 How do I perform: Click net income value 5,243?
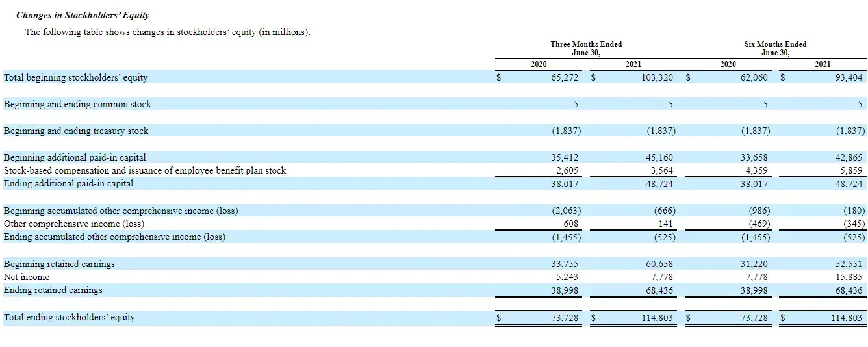tap(567, 277)
